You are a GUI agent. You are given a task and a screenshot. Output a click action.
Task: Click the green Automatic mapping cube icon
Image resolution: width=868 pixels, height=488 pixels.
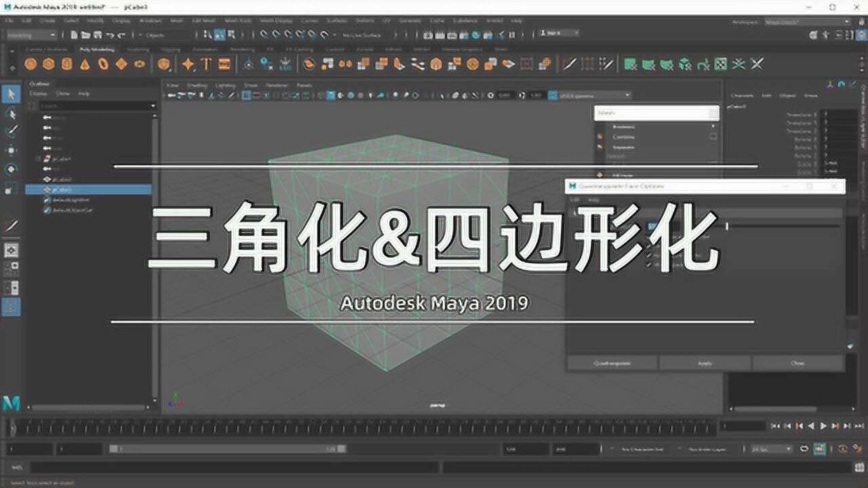685,64
